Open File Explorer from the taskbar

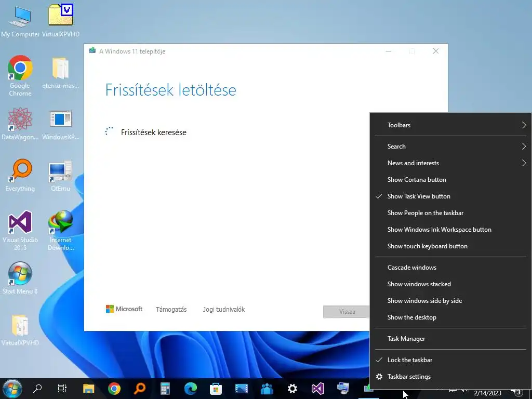point(88,389)
